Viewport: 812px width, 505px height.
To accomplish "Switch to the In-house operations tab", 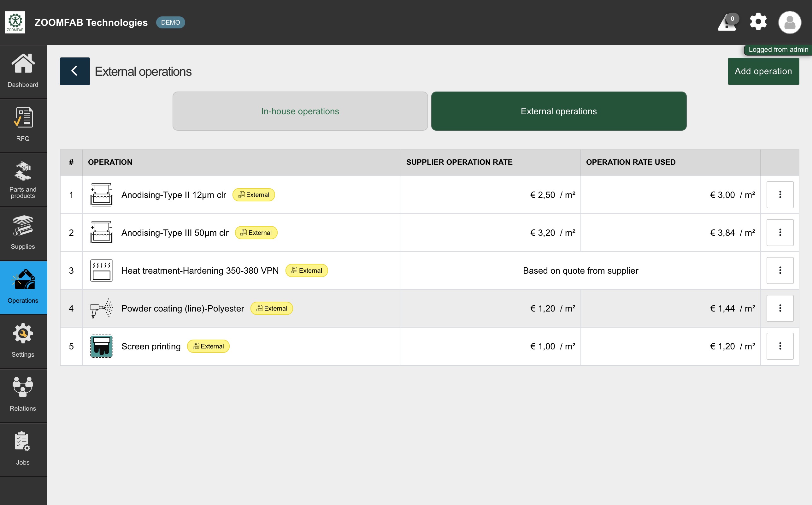I will (300, 111).
